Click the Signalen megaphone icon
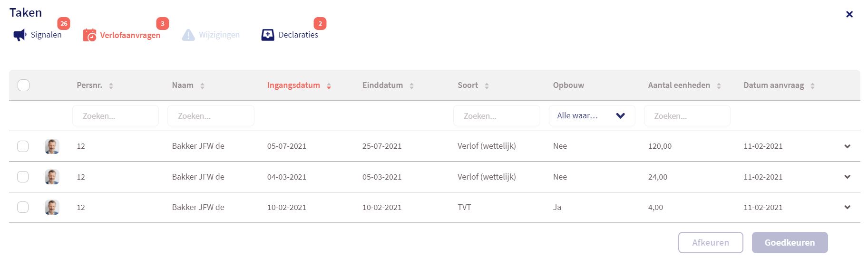This screenshot has height=258, width=868. (x=20, y=35)
